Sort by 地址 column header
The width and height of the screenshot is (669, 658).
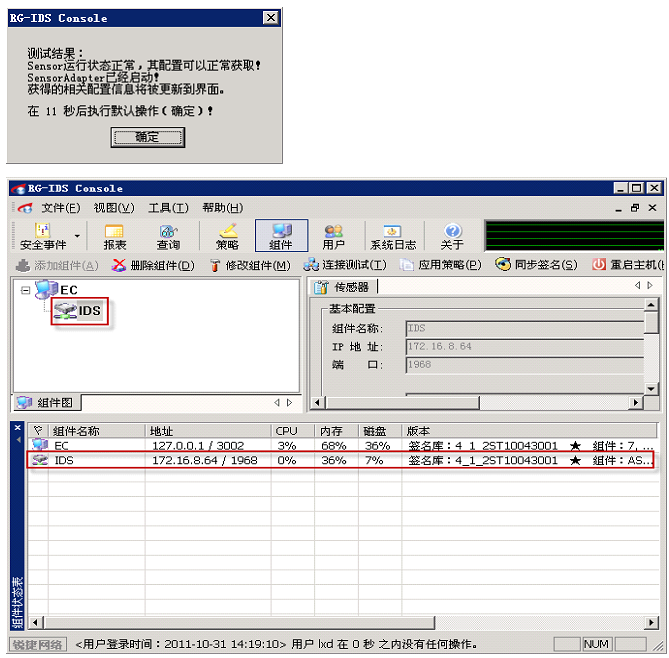[x=208, y=431]
